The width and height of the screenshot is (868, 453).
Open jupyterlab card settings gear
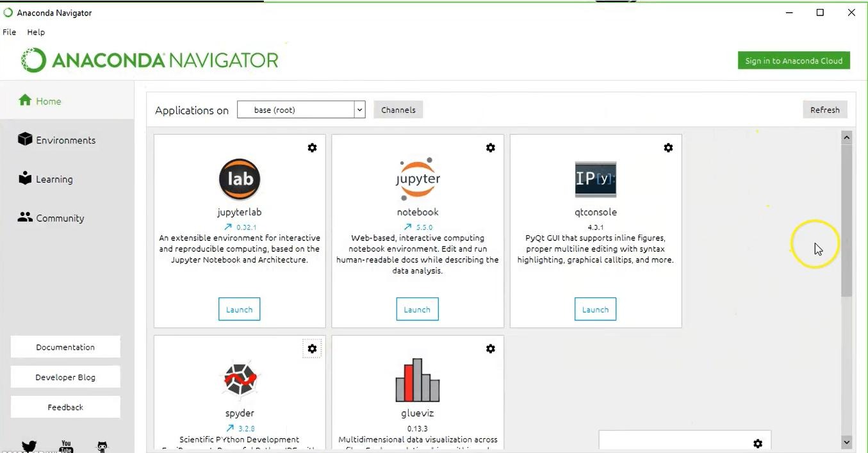coord(312,148)
